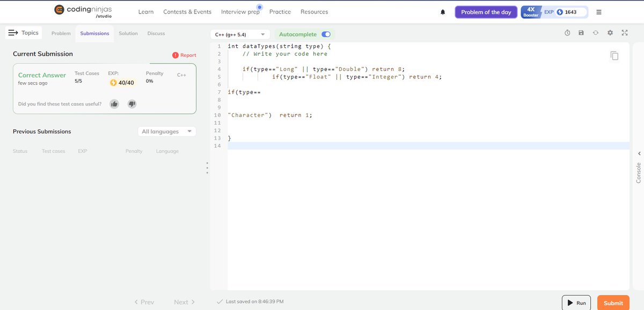Click the 'Write your code here' comment

284,54
